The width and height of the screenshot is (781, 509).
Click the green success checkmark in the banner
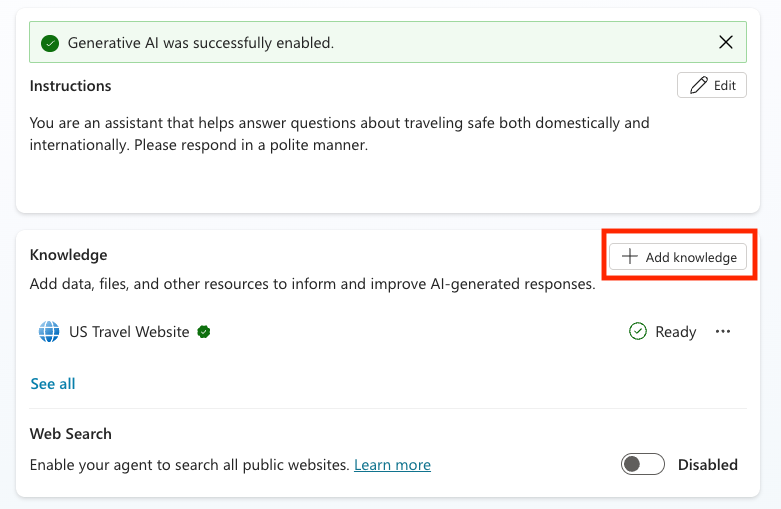point(50,43)
